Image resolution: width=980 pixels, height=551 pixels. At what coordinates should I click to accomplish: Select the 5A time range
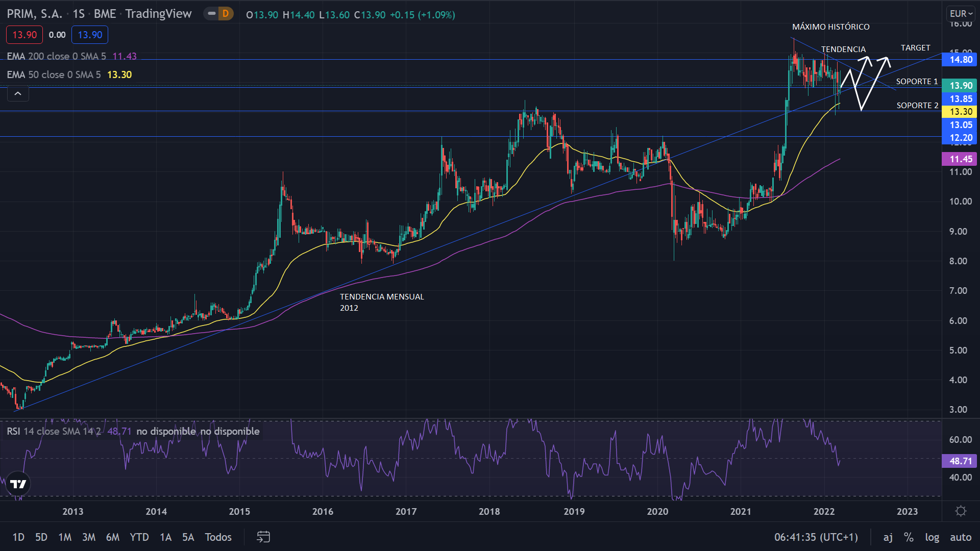pyautogui.click(x=188, y=537)
